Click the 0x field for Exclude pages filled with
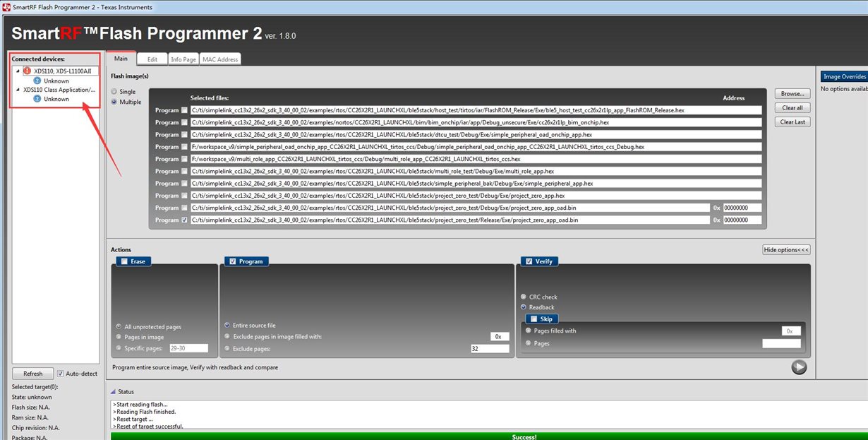The image size is (868, 440). click(x=500, y=337)
